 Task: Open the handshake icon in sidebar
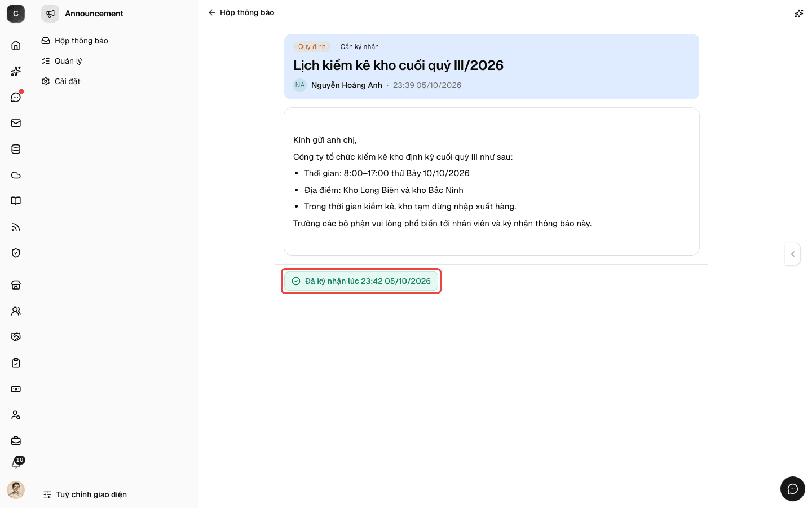click(16, 337)
